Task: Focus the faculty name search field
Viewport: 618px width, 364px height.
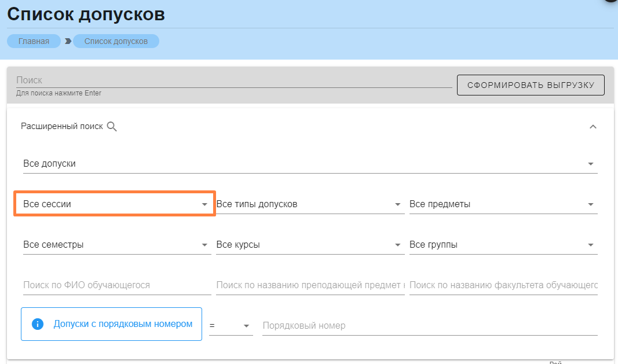Action: (x=503, y=285)
